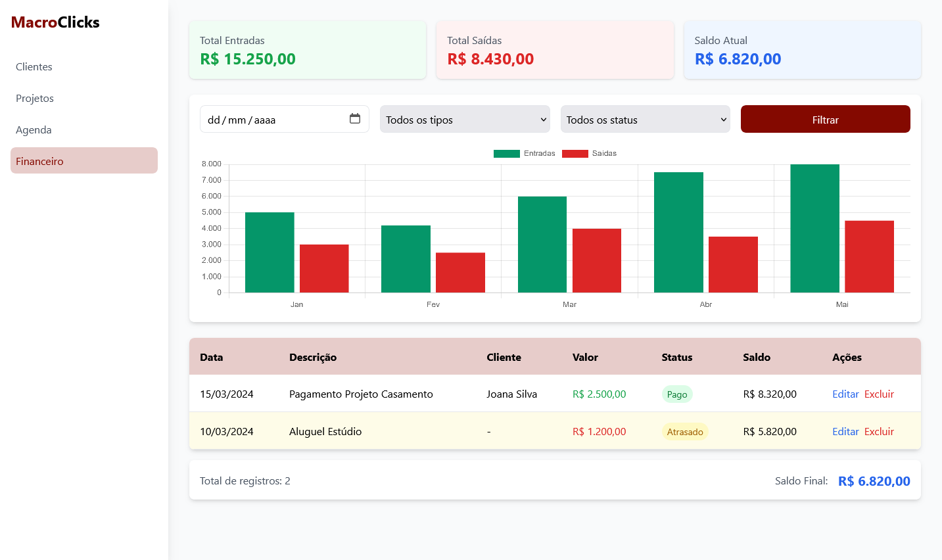Click the Pago status badge
Image resolution: width=942 pixels, height=560 pixels.
point(676,394)
